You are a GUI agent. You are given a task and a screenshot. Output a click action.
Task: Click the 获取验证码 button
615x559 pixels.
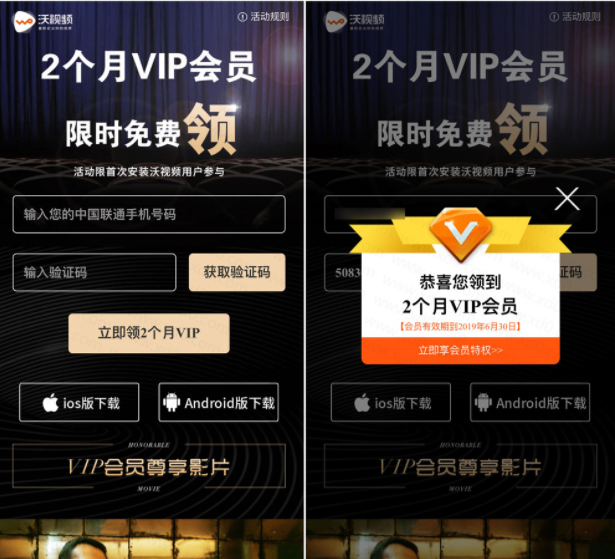(237, 272)
